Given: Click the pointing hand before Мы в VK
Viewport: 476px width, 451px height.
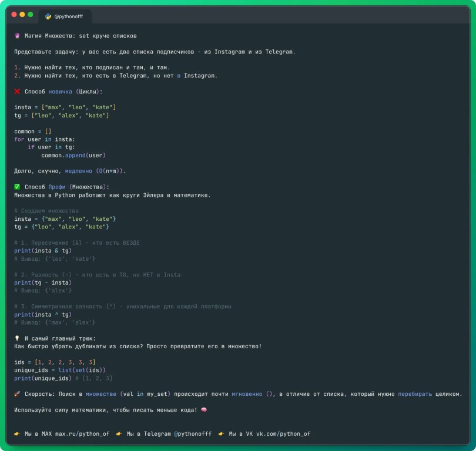Looking at the screenshot, I should coord(222,434).
